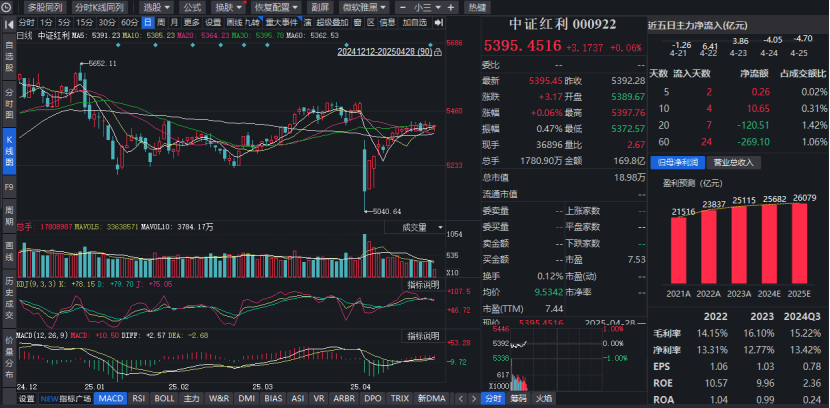The height and width of the screenshot is (408, 830).
Task: Open the 选股 dropdown
Action: [157, 8]
